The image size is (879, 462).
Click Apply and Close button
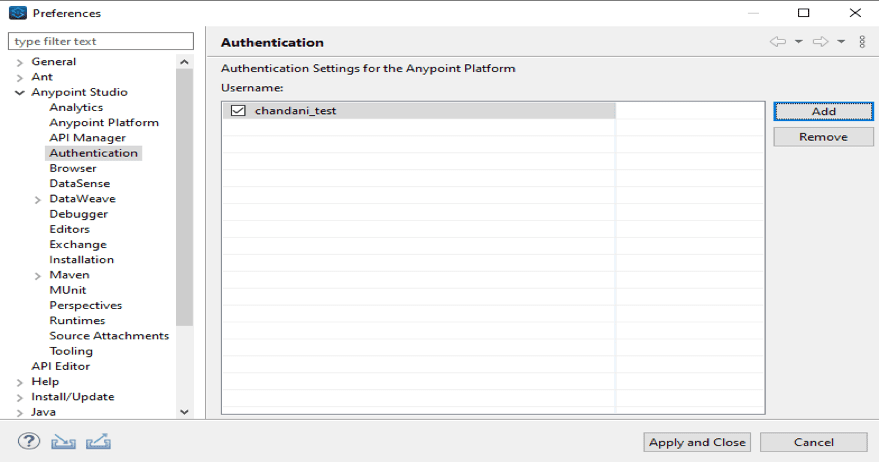tap(697, 442)
